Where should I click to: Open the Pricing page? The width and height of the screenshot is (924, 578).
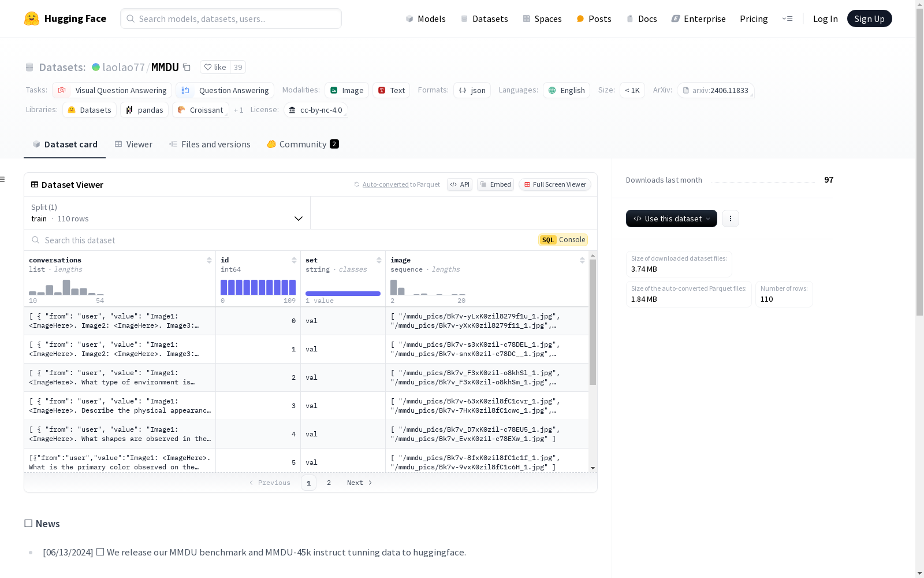(x=754, y=18)
